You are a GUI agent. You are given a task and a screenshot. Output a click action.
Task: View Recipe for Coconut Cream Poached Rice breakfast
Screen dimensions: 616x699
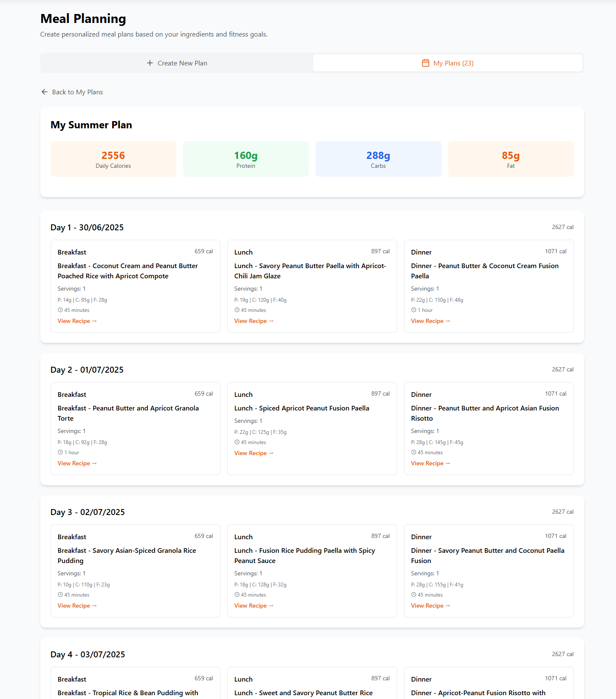(x=77, y=321)
